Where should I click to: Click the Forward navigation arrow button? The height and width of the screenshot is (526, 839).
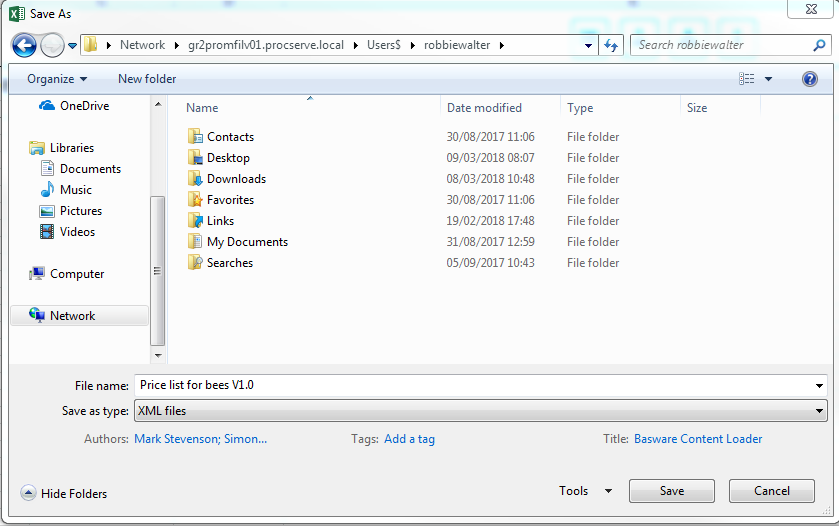click(x=52, y=45)
